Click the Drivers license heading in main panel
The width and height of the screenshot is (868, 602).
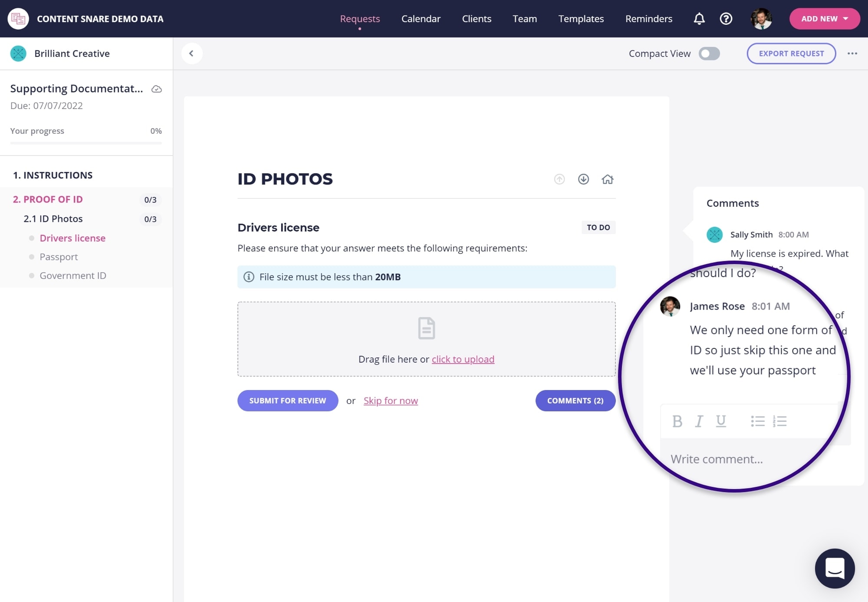click(x=278, y=227)
